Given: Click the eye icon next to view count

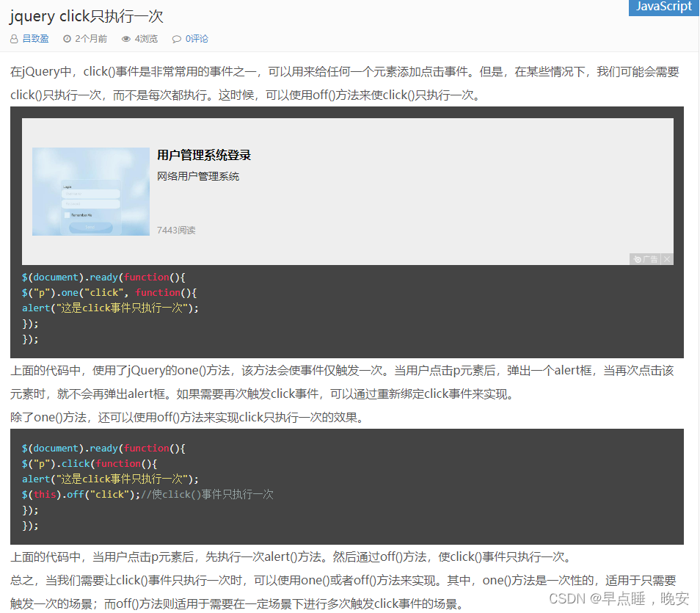Looking at the screenshot, I should click(x=126, y=39).
